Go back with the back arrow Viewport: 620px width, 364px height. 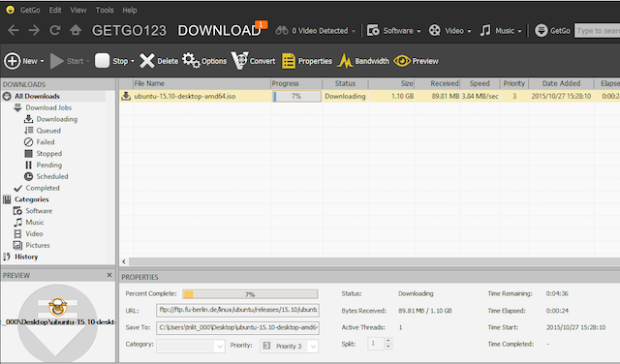coord(14,30)
